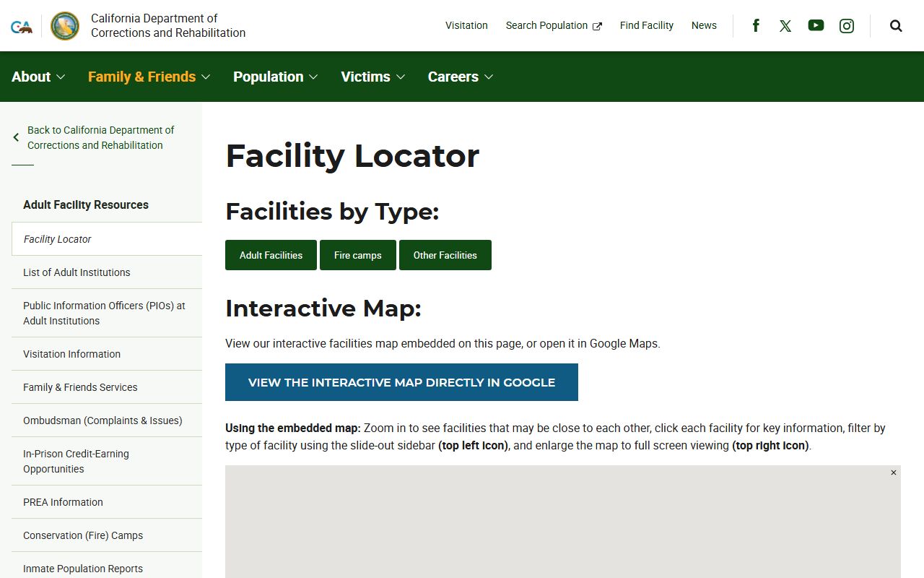The width and height of the screenshot is (924, 578).
Task: Expand the Population menu
Action: [275, 77]
